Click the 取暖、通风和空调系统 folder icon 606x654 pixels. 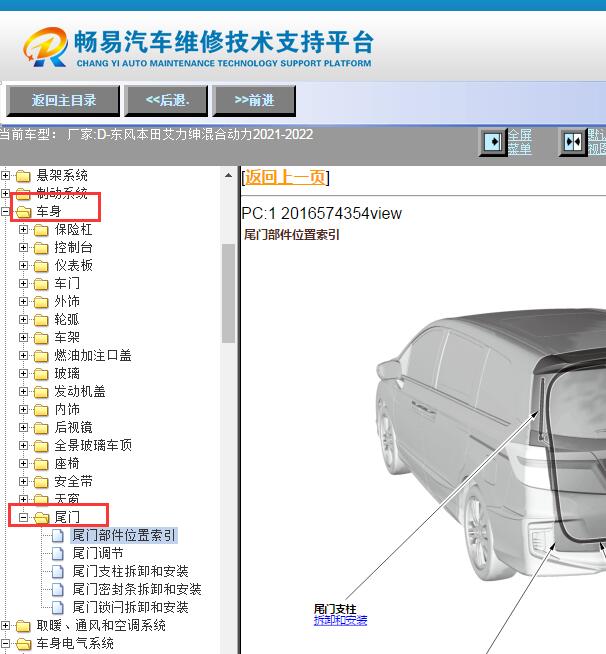(23, 626)
